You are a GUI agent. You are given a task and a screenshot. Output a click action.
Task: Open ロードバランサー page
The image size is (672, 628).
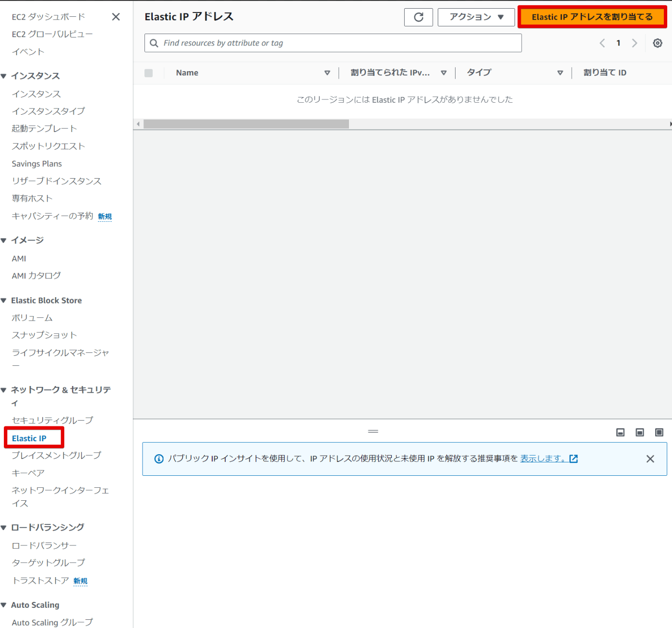click(44, 546)
